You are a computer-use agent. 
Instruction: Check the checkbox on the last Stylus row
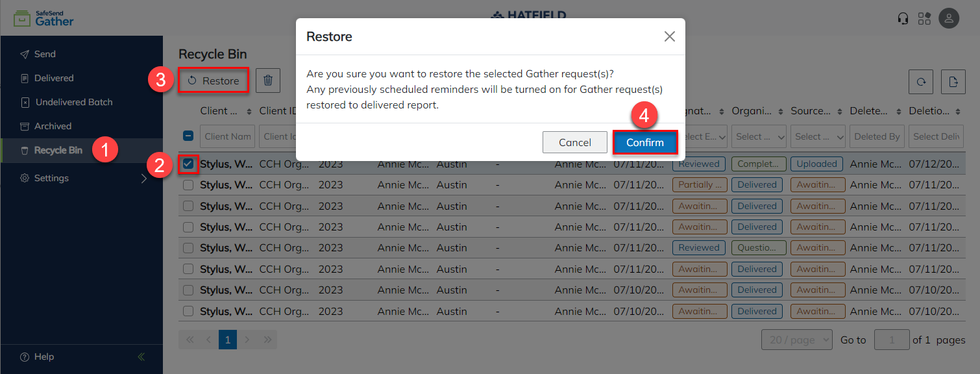click(188, 310)
